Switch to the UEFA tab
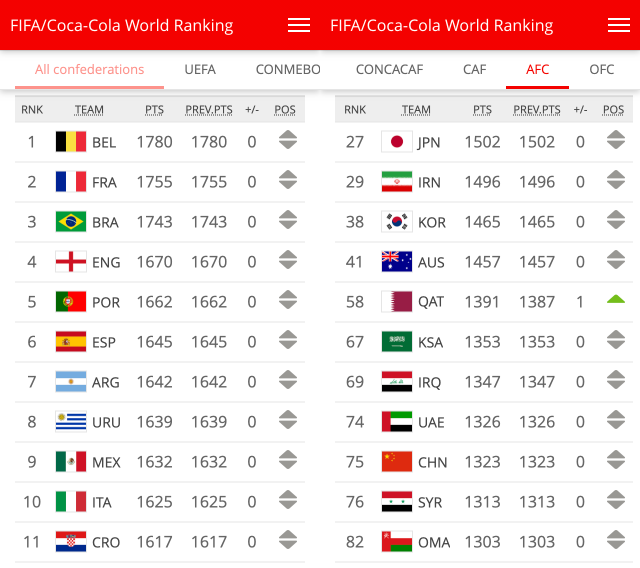This screenshot has width=640, height=568. [x=200, y=69]
